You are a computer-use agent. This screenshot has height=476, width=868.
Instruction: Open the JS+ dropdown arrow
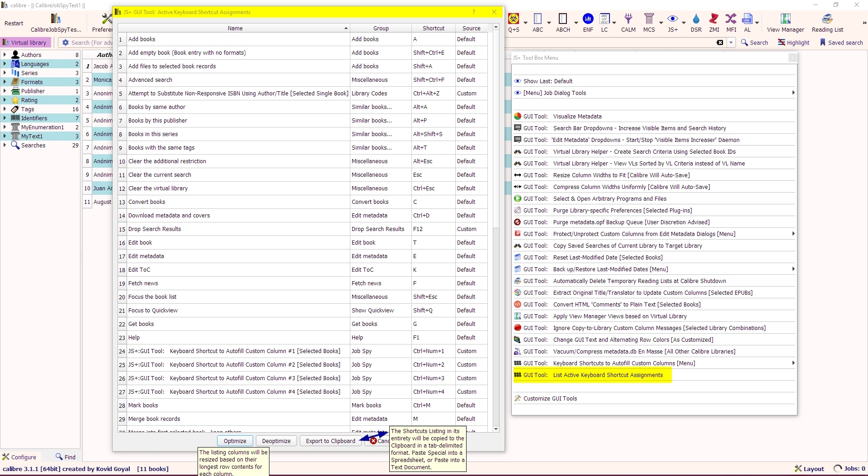tap(684, 23)
